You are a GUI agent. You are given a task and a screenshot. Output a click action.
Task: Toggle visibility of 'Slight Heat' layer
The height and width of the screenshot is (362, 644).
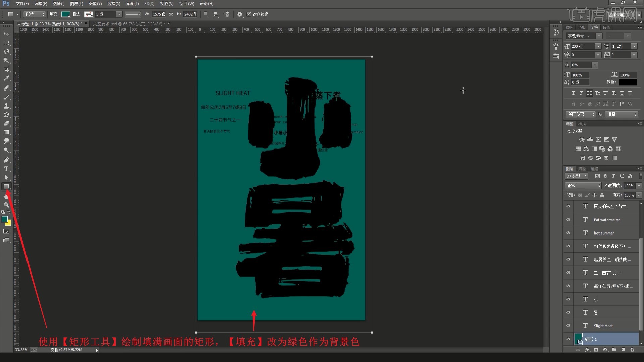click(x=568, y=326)
